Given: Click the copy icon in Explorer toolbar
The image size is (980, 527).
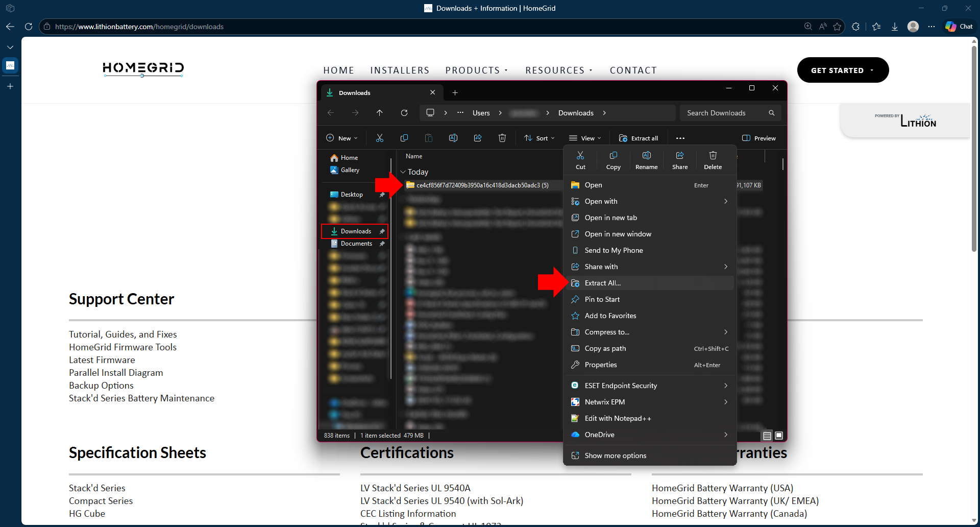Looking at the screenshot, I should tap(404, 138).
